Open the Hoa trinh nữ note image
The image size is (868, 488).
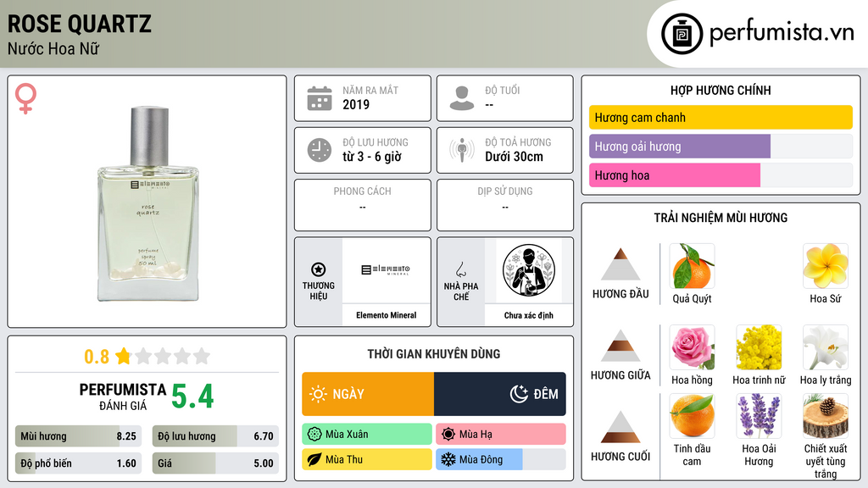pyautogui.click(x=759, y=347)
